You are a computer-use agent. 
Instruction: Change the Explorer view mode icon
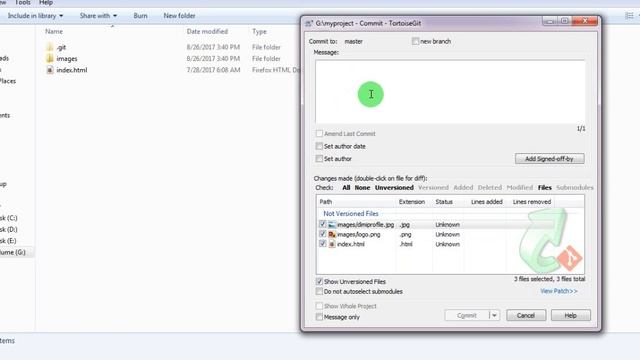coord(629,16)
